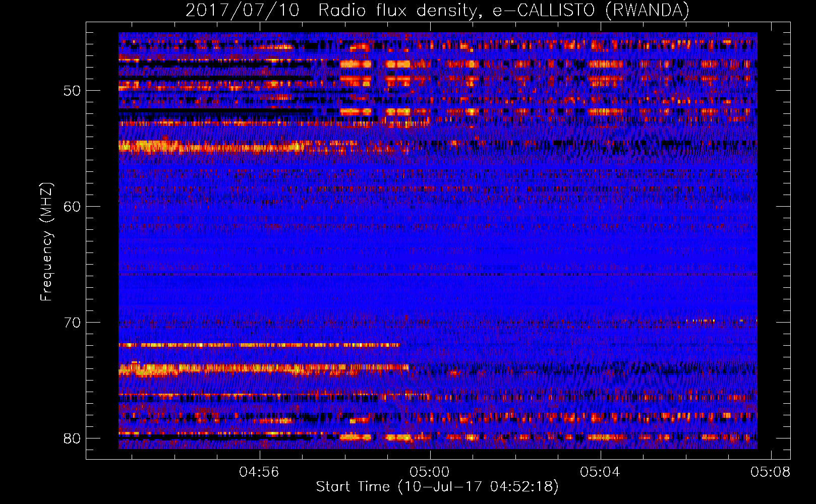The height and width of the screenshot is (504, 816).
Task: Click the 05:08 time tick label
Action: point(771,472)
